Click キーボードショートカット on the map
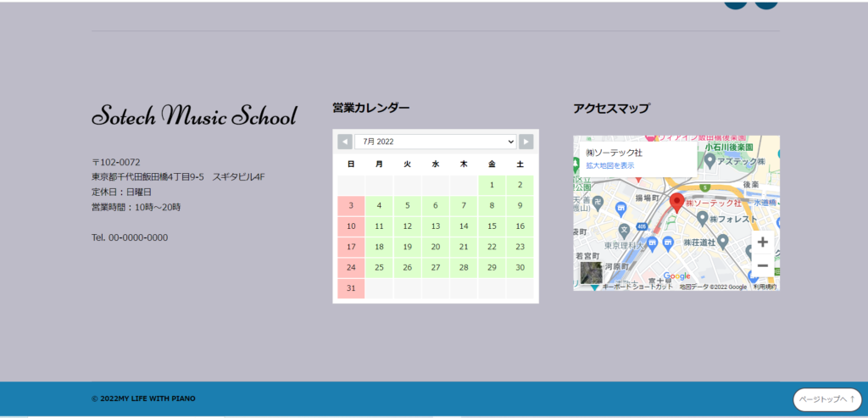 click(637, 287)
